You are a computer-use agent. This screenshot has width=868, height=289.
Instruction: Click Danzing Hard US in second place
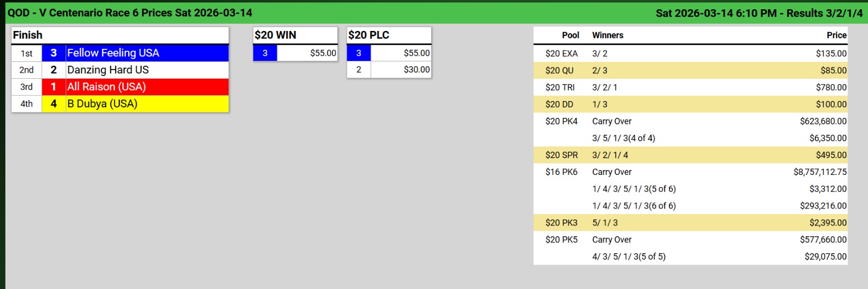[x=108, y=70]
